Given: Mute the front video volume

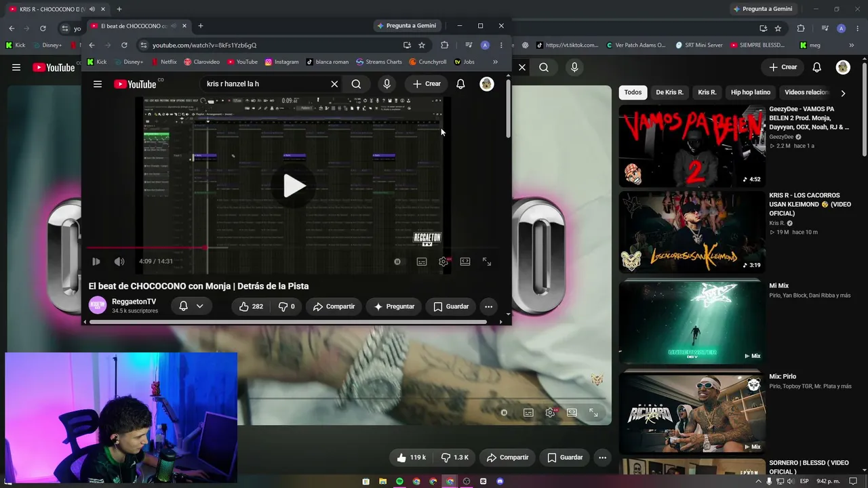Looking at the screenshot, I should click(119, 262).
